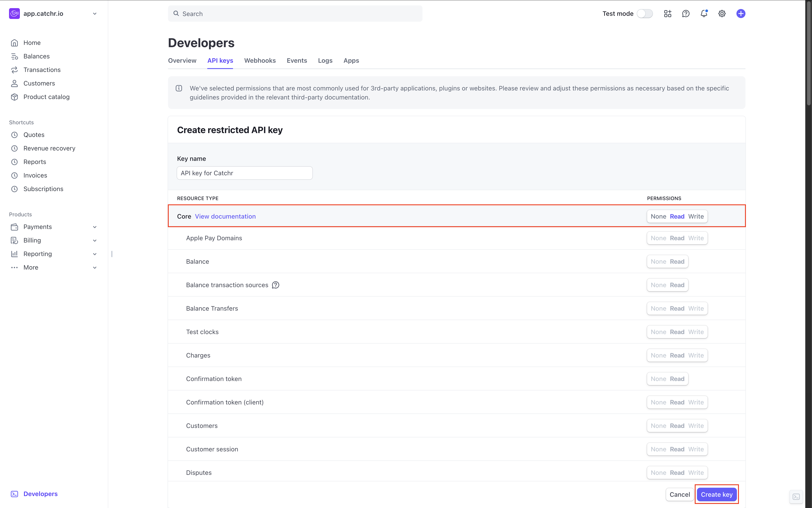Viewport: 812px width, 508px height.
Task: Set Apple Pay Domains permission to Write
Action: pyautogui.click(x=696, y=238)
